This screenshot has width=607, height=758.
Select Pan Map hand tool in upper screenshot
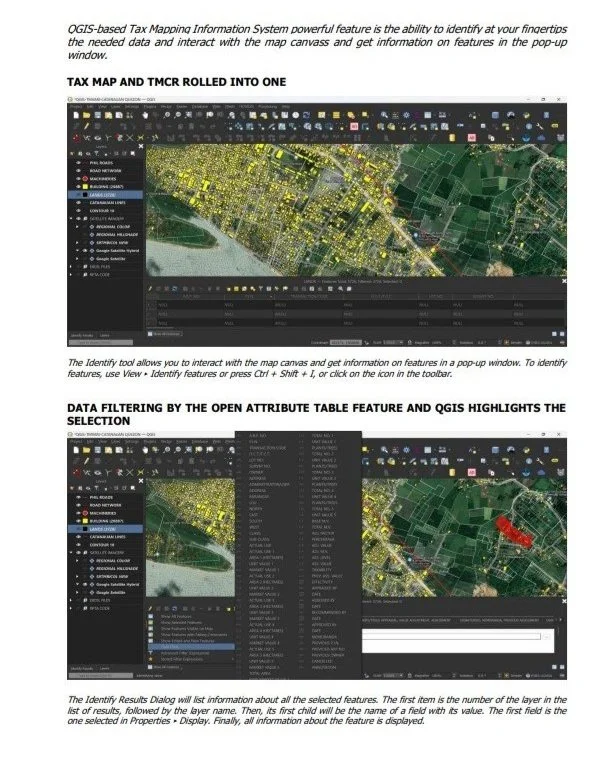coord(145,115)
